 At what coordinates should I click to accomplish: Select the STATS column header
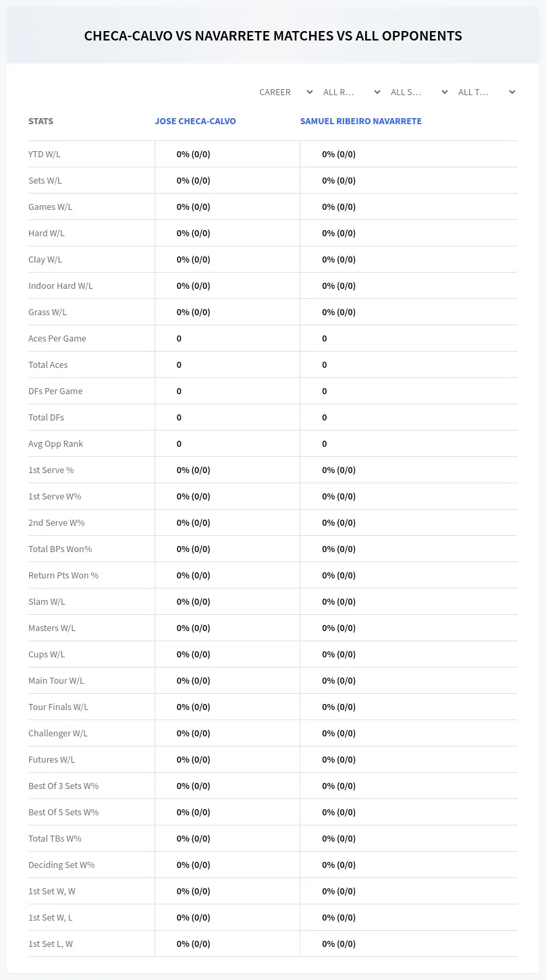(x=40, y=121)
